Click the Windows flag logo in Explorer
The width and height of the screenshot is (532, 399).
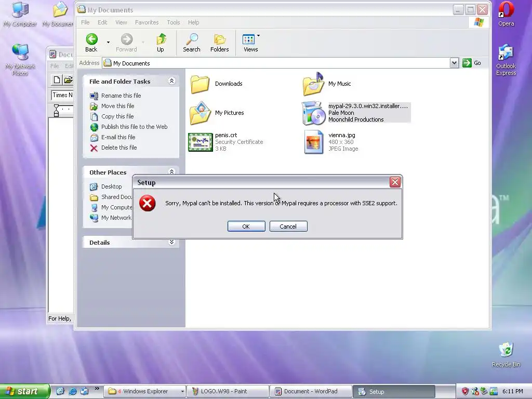(478, 22)
